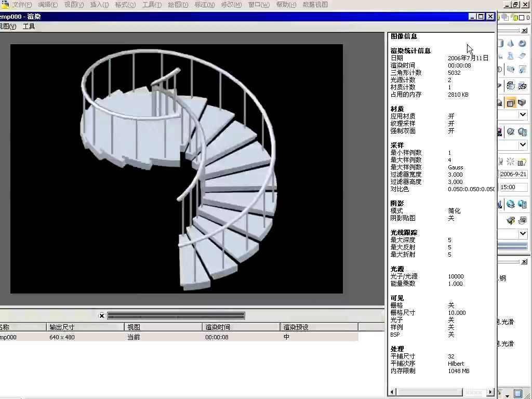Click the rendered spiral staircase image
Viewport: 532px width, 399px height.
(177, 169)
